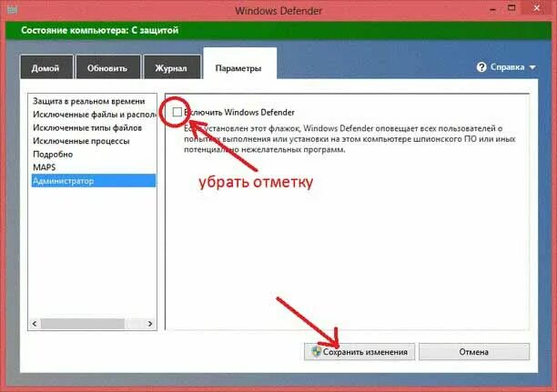The width and height of the screenshot is (557, 392).
Task: Open the Домой tab
Action: tap(46, 67)
